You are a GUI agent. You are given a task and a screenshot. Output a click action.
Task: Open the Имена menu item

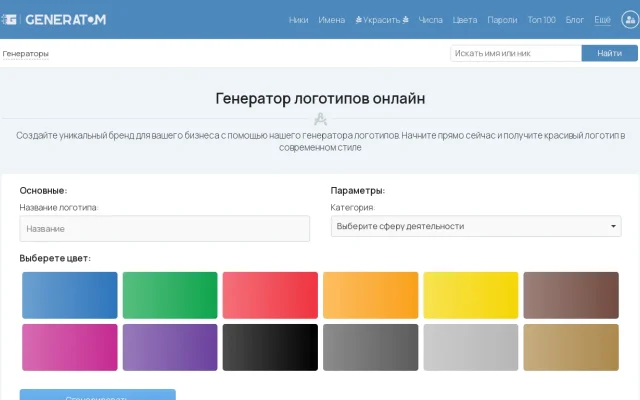(331, 20)
